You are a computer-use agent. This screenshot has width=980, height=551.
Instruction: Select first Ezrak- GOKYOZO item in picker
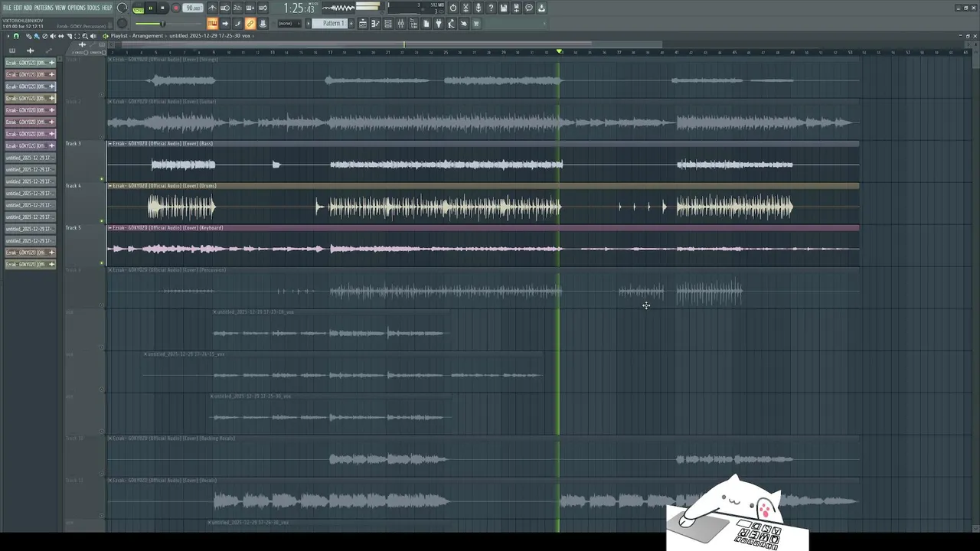tap(30, 63)
